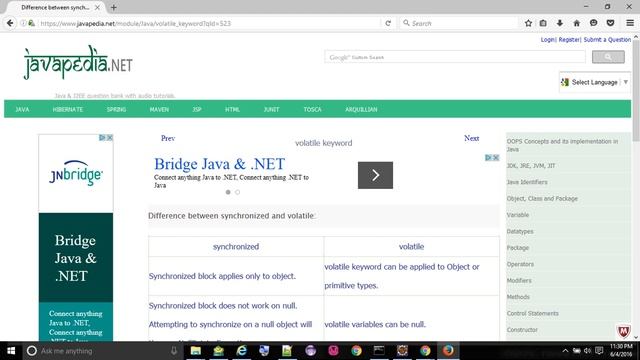Screen dimensions: 640x360
Task: Open the 'Datatypes' sidebar topic
Action: (520, 231)
